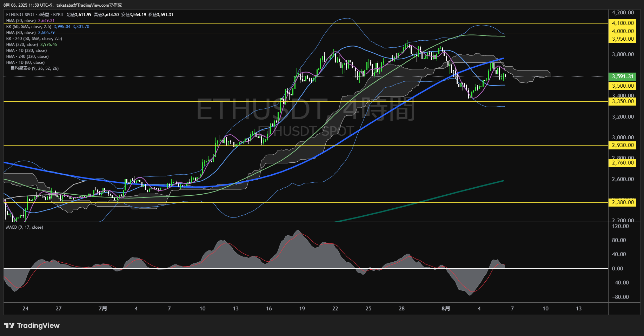Click the HMA (320, close) 3,976.46 legend
Viewport: 644px width, 336px height.
(32, 45)
